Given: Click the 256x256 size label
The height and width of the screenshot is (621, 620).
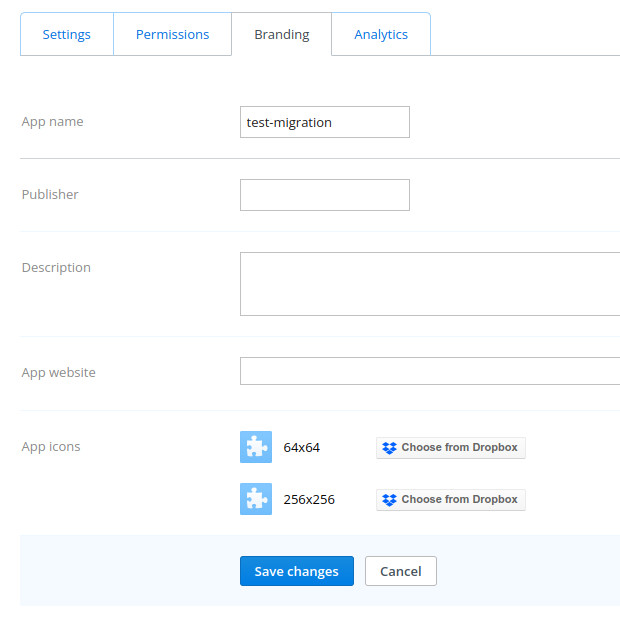Looking at the screenshot, I should [x=309, y=499].
